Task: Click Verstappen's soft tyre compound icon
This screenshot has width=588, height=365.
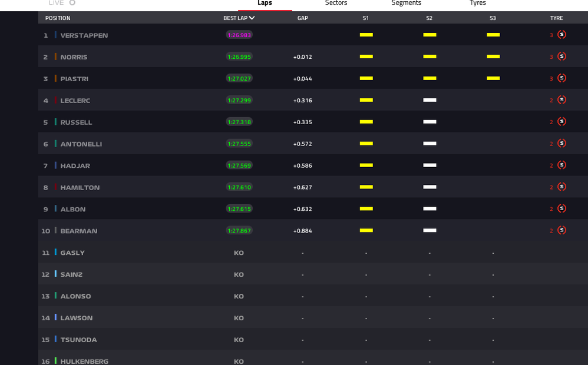Action: coord(561,35)
